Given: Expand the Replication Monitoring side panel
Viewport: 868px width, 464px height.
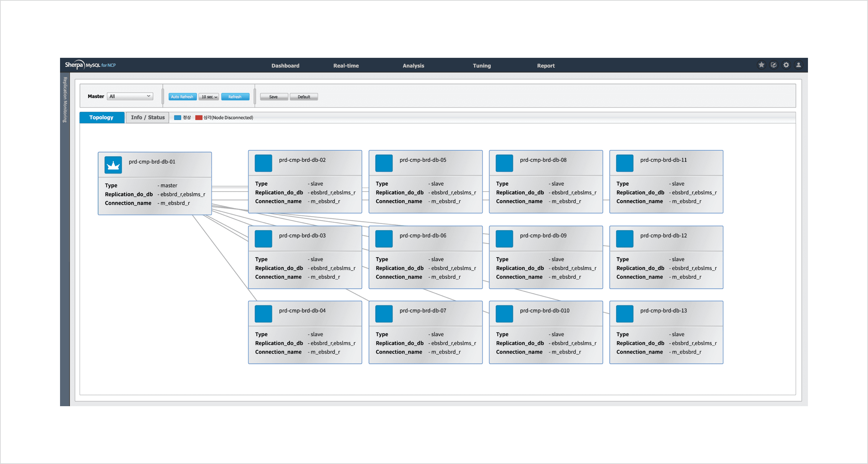Looking at the screenshot, I should [x=65, y=100].
